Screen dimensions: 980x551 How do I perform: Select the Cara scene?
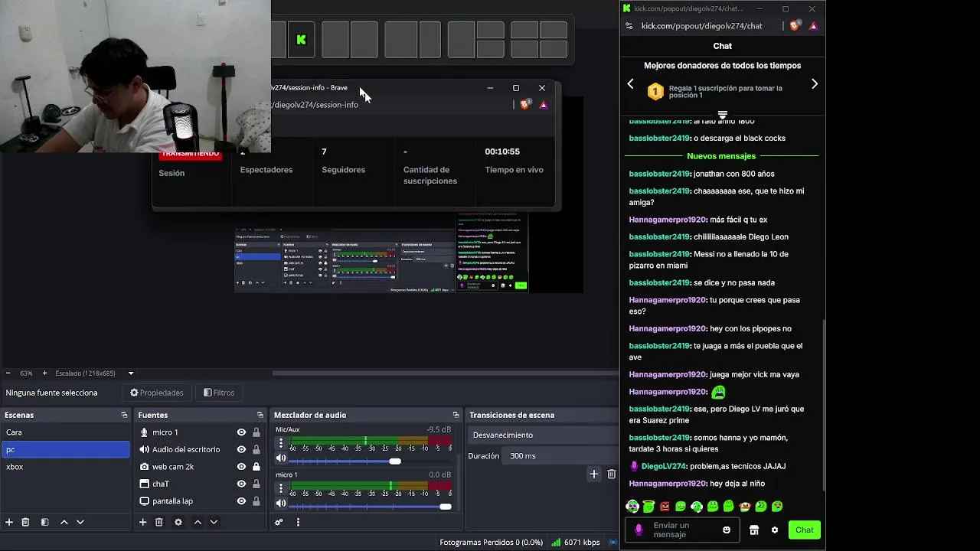[65, 432]
